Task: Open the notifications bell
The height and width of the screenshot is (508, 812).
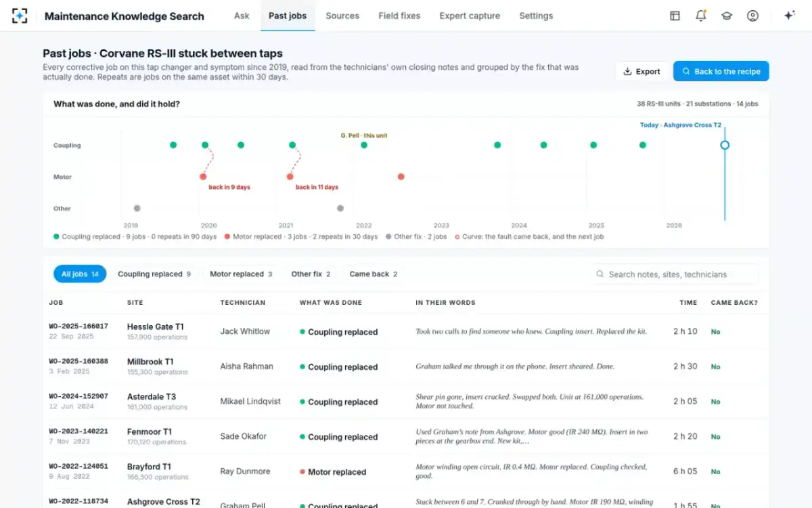Action: (x=700, y=16)
